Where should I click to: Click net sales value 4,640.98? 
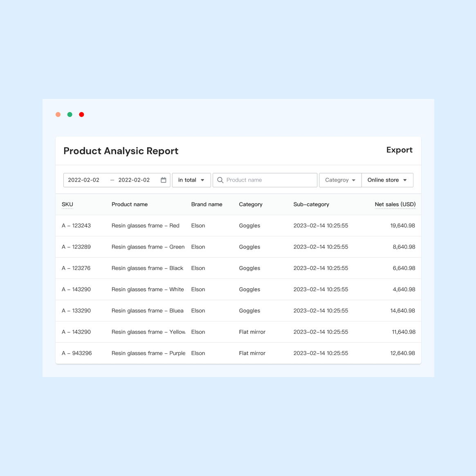(x=404, y=289)
